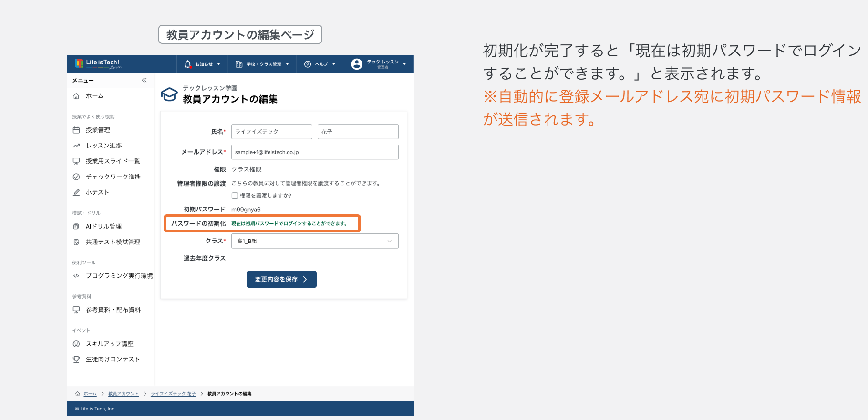Click the クラス権限 text value
The image size is (868, 420).
[x=247, y=169]
